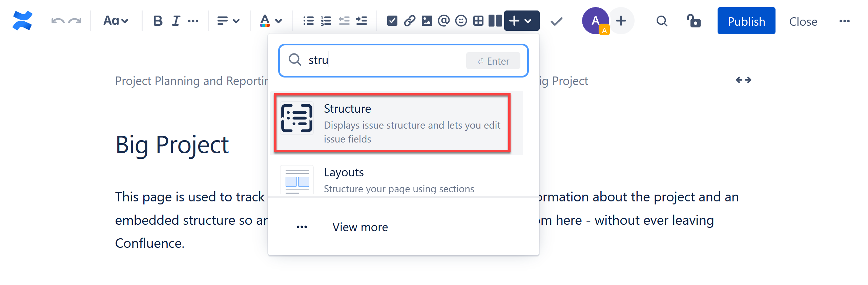Redo the last undone edit
The image size is (868, 285).
coord(75,21)
